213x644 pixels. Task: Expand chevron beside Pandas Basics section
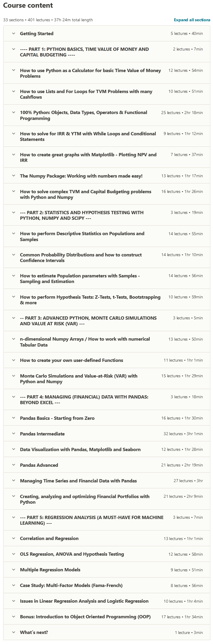click(14, 418)
